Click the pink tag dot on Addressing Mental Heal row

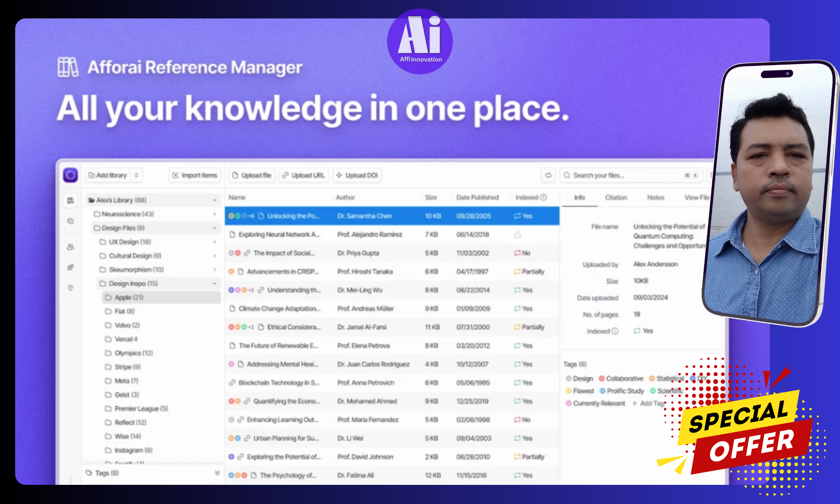[x=232, y=364]
